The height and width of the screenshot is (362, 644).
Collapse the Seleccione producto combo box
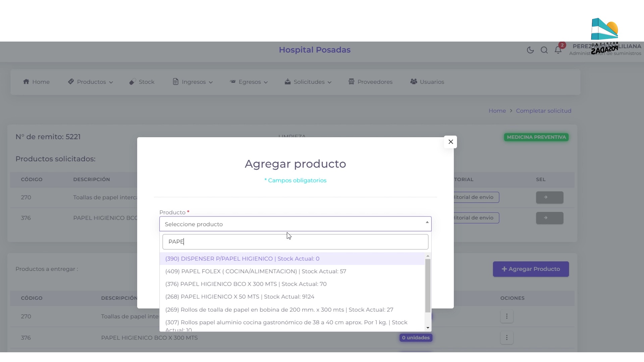[295, 224]
